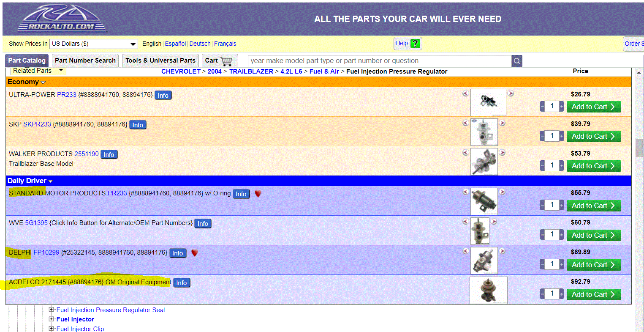The height and width of the screenshot is (332, 644).
Task: Open the 2004 breadcrumb link
Action: pyautogui.click(x=215, y=71)
